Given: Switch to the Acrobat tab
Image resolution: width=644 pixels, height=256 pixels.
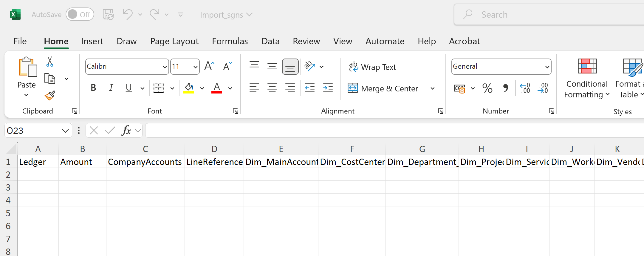Looking at the screenshot, I should (465, 41).
